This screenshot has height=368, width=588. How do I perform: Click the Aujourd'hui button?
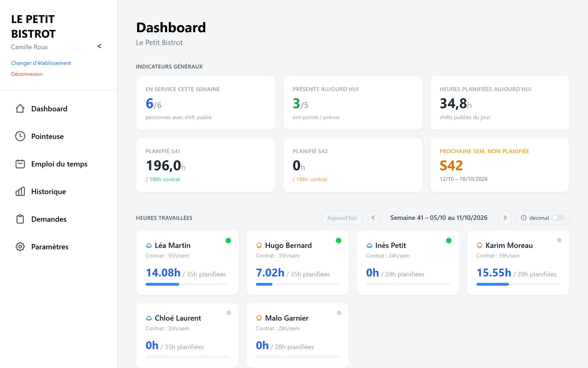point(342,218)
